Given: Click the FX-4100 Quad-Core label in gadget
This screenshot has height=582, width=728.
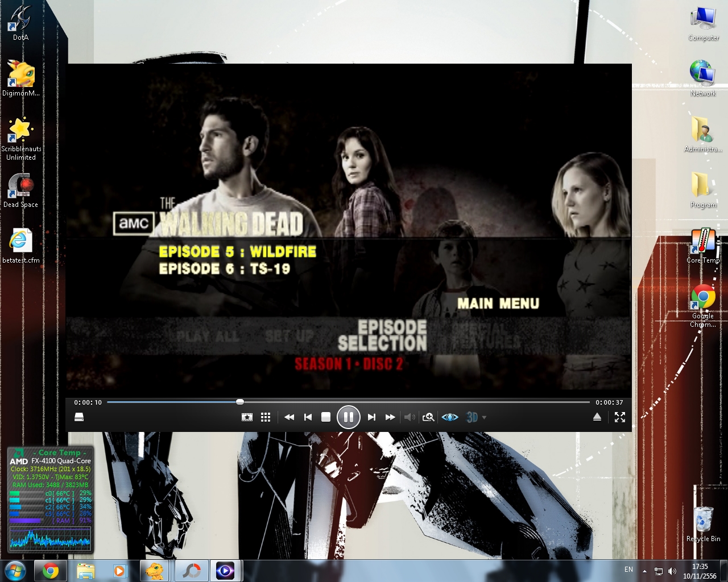Looking at the screenshot, I should [x=61, y=461].
